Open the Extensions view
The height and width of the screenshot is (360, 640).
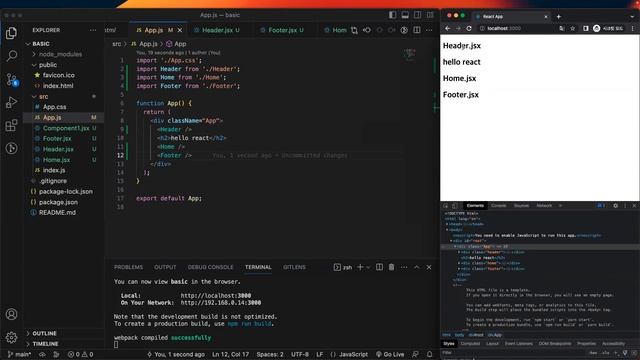pyautogui.click(x=11, y=125)
